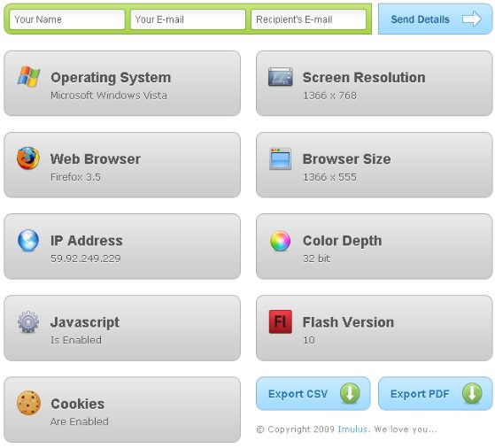Click the Color Depth rainbow wheel icon

pyautogui.click(x=281, y=241)
